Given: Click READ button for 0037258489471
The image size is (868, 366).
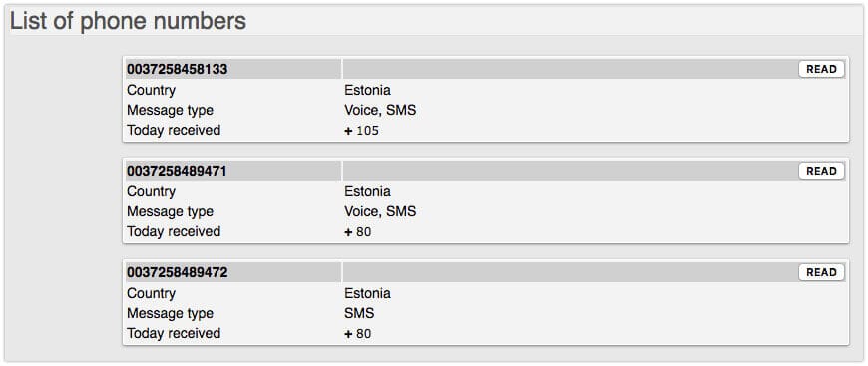Looking at the screenshot, I should tap(821, 172).
